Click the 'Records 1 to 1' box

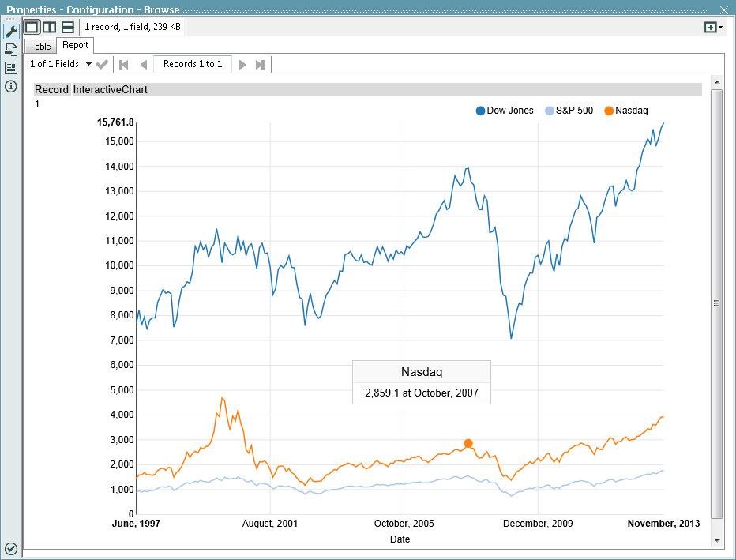pos(193,64)
